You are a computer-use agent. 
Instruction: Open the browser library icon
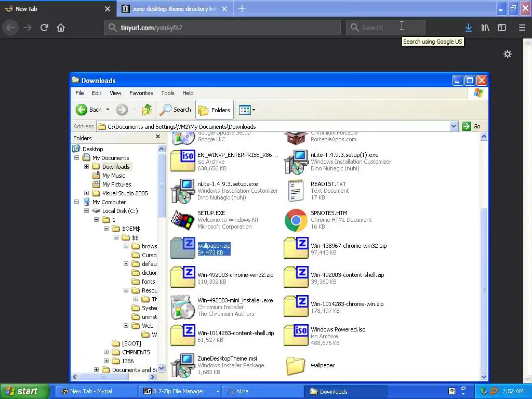point(485,28)
